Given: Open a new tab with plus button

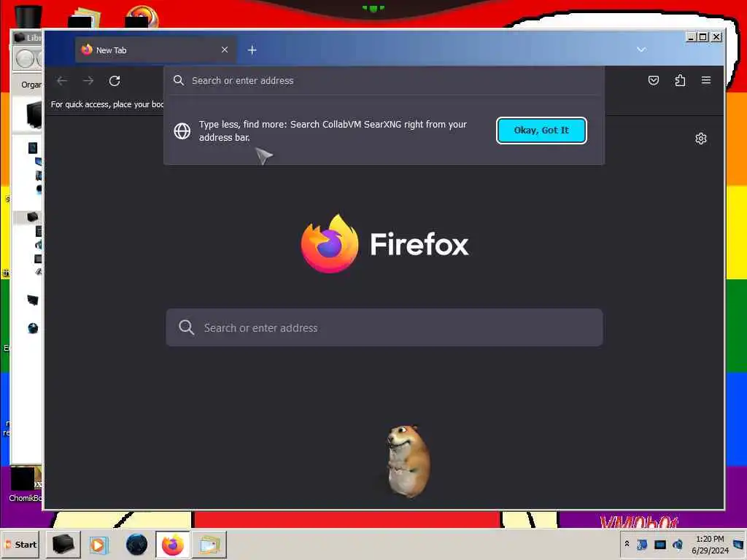Looking at the screenshot, I should click(252, 50).
